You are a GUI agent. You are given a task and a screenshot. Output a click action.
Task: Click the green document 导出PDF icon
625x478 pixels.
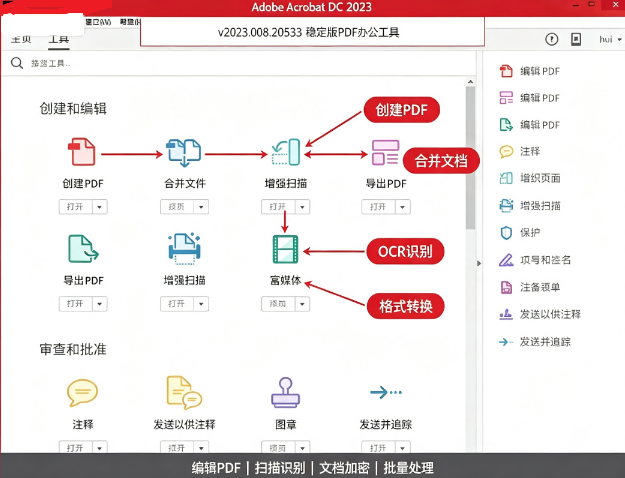[83, 249]
